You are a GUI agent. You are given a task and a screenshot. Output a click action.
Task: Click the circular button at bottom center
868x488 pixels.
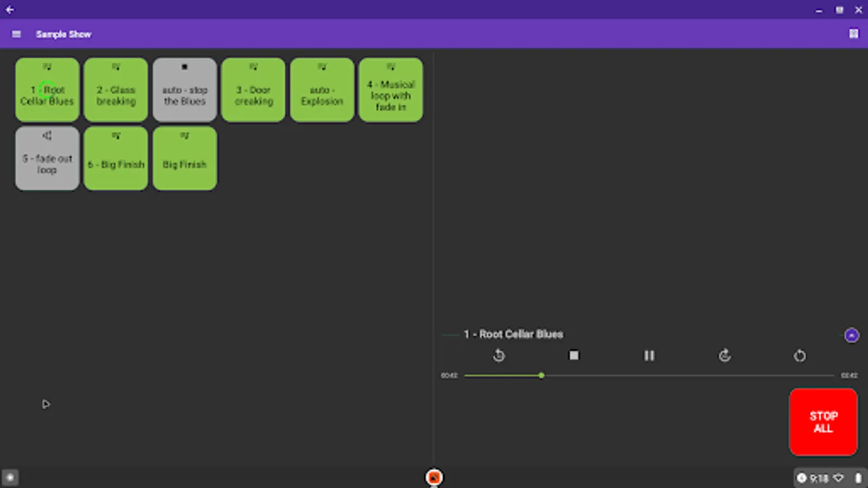(433, 477)
